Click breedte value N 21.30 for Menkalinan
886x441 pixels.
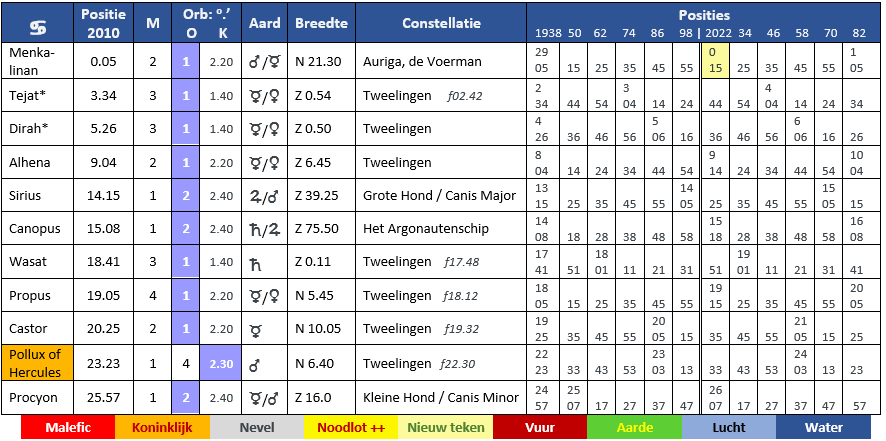point(318,61)
